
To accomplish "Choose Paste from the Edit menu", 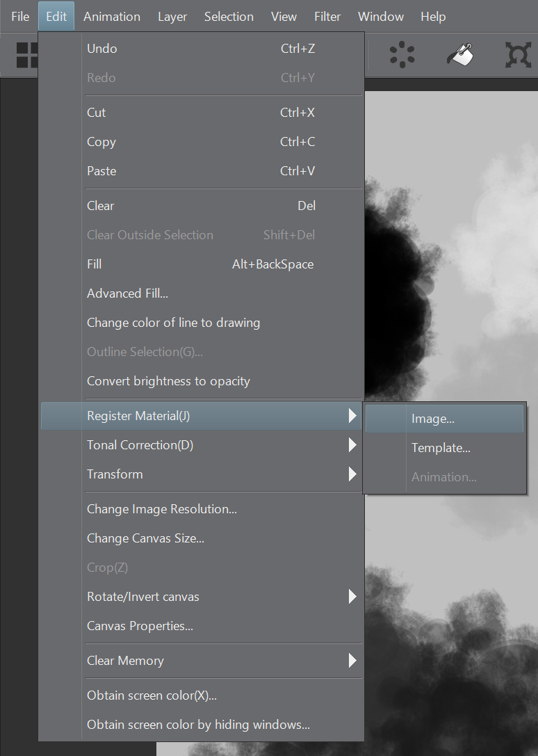I will [x=201, y=171].
